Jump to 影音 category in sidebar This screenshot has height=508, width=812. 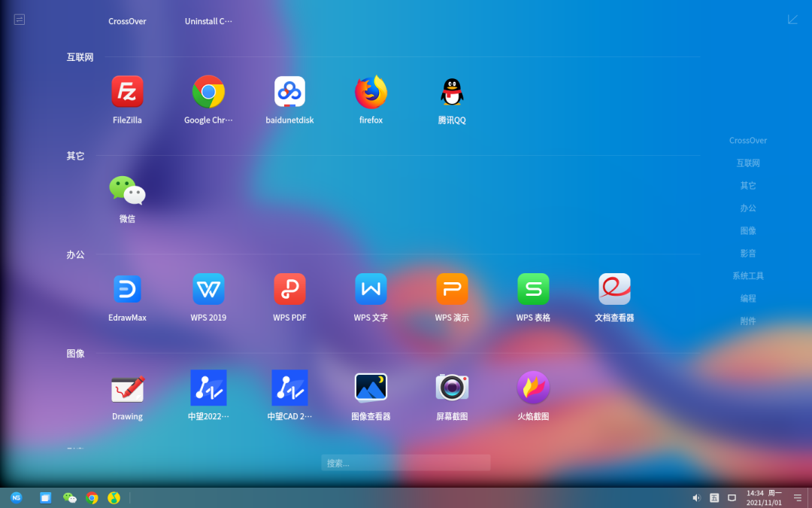[748, 254]
